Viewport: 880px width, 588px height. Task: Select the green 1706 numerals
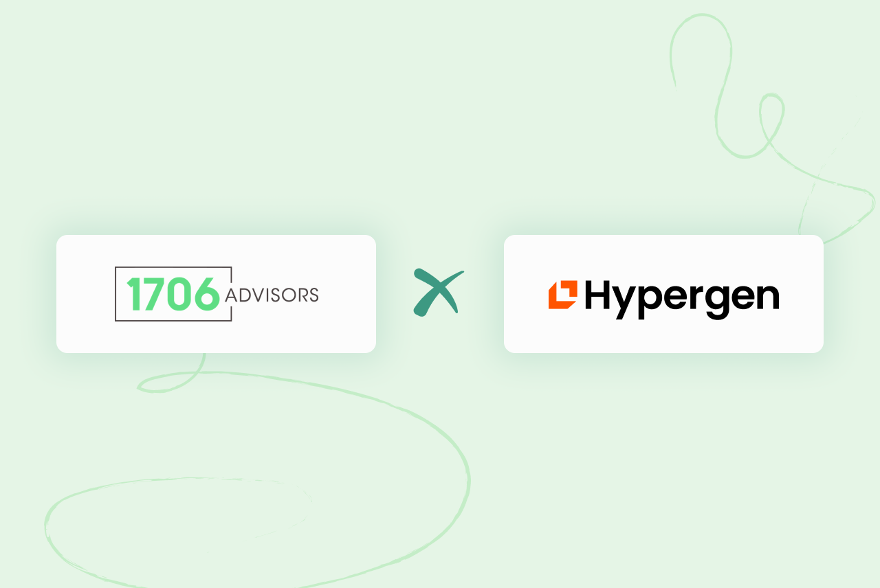click(x=174, y=294)
